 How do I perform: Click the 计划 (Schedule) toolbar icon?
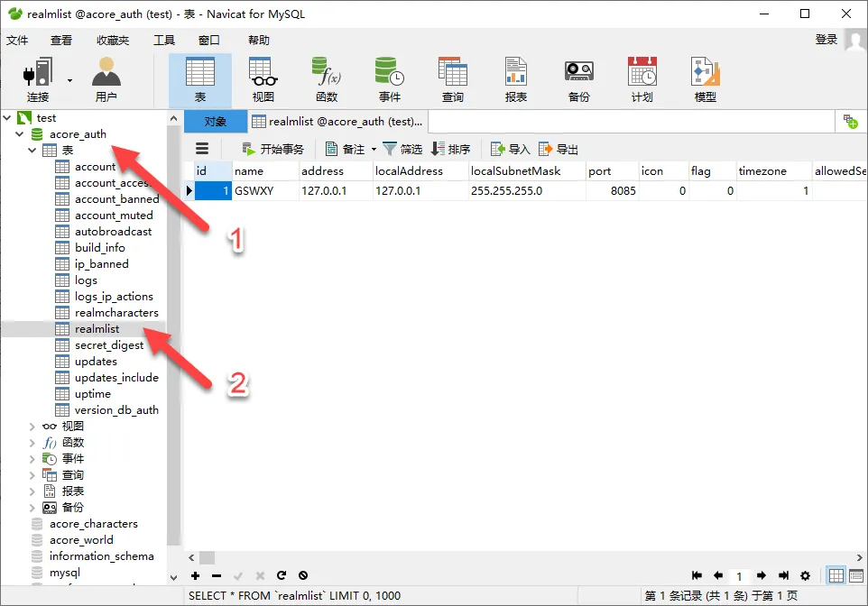tap(642, 80)
